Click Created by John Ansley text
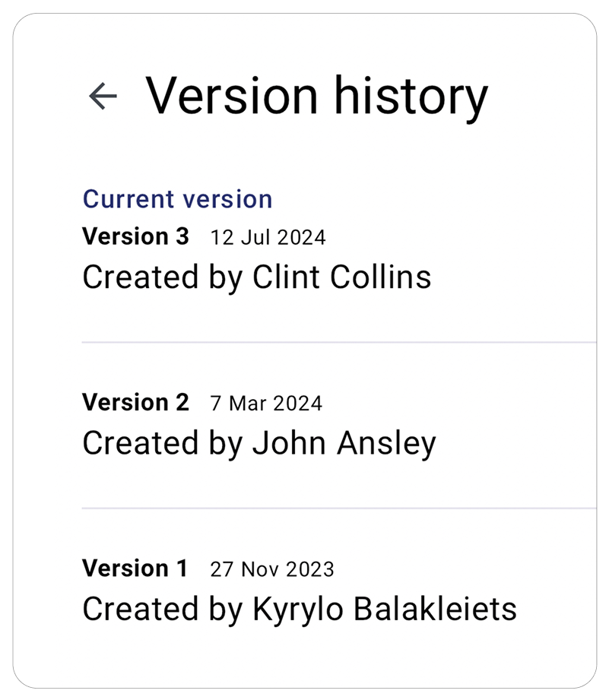 coord(259,442)
